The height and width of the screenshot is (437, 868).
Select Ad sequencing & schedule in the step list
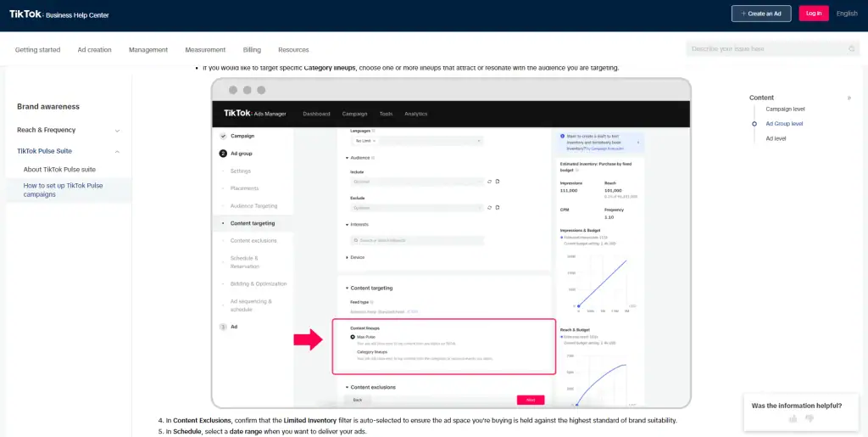click(251, 305)
